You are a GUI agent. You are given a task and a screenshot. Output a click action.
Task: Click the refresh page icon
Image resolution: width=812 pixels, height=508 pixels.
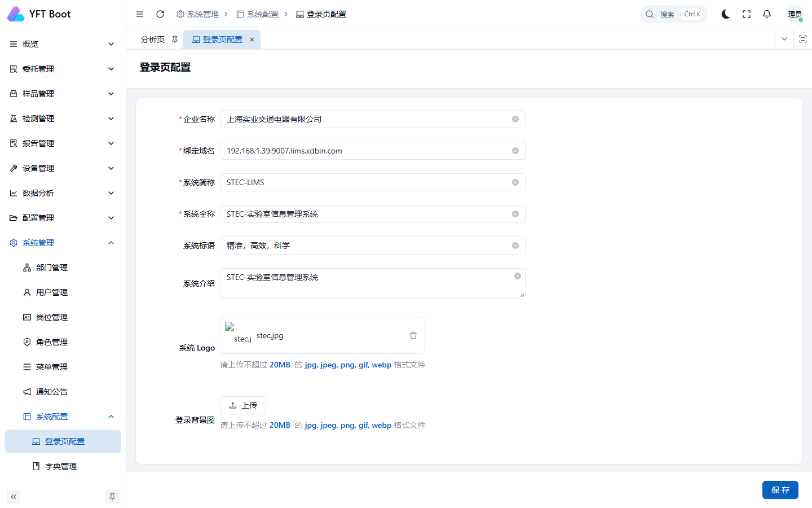(x=160, y=14)
